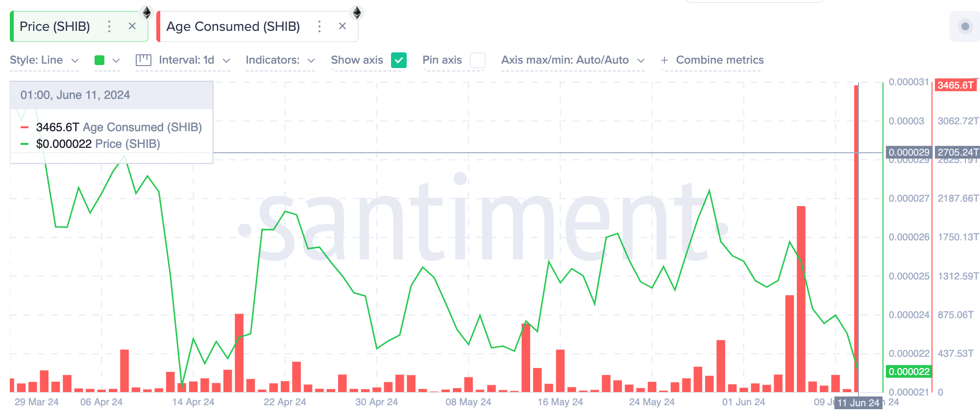The width and height of the screenshot is (980, 418).
Task: Open Axis max/min Auto/Auto dropdown
Action: pos(572,60)
